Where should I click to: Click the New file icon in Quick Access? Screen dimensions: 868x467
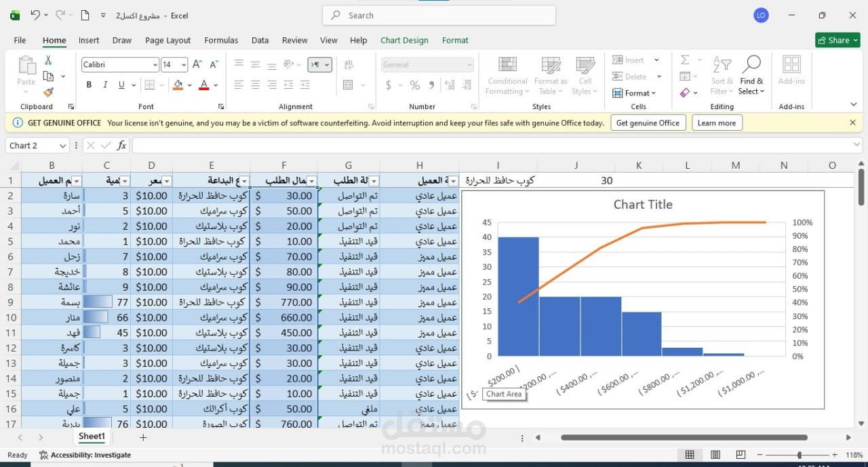point(85,15)
